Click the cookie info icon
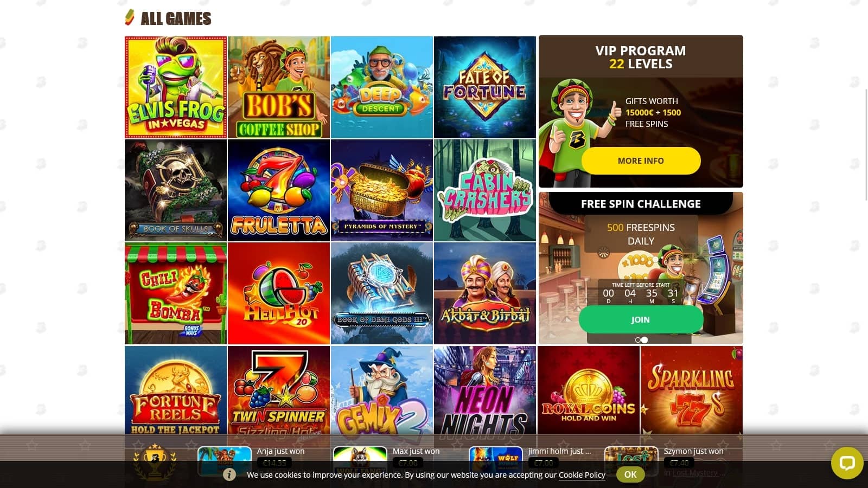This screenshot has width=868, height=488. coord(229,474)
